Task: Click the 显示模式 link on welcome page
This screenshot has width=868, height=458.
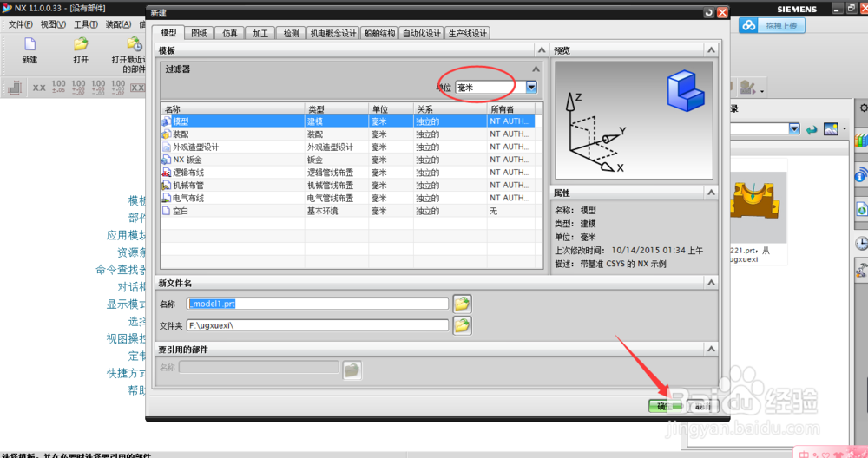Action: pos(126,304)
